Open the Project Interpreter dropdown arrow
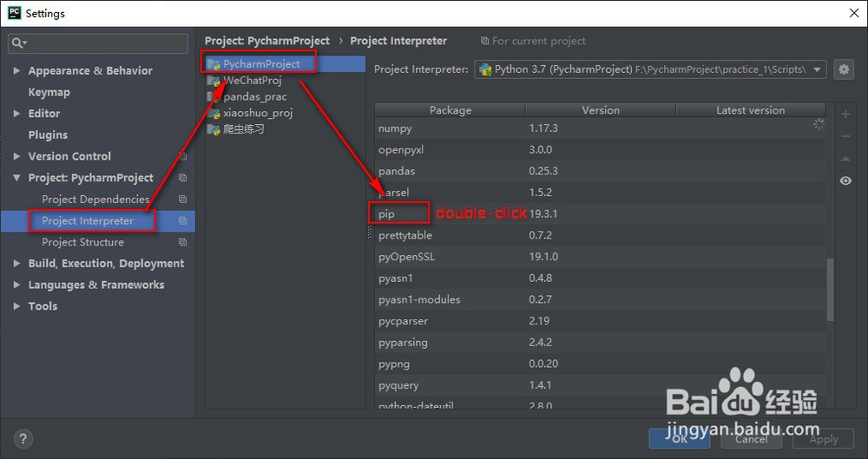The image size is (868, 459). tap(817, 69)
